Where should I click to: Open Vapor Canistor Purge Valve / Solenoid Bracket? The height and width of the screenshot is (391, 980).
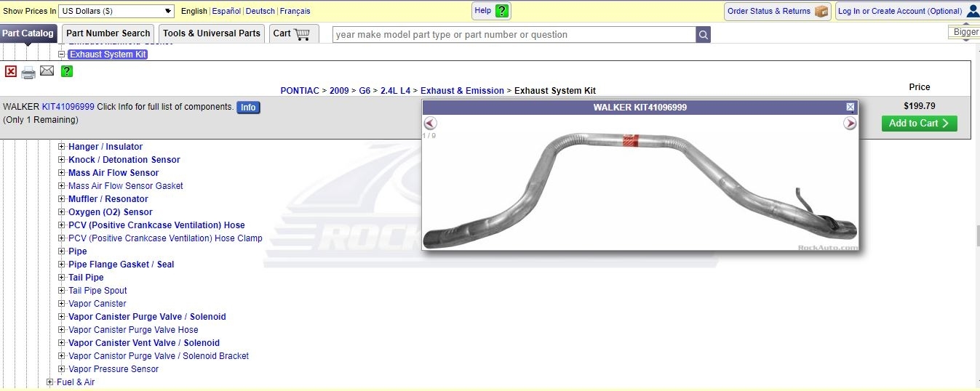(159, 356)
